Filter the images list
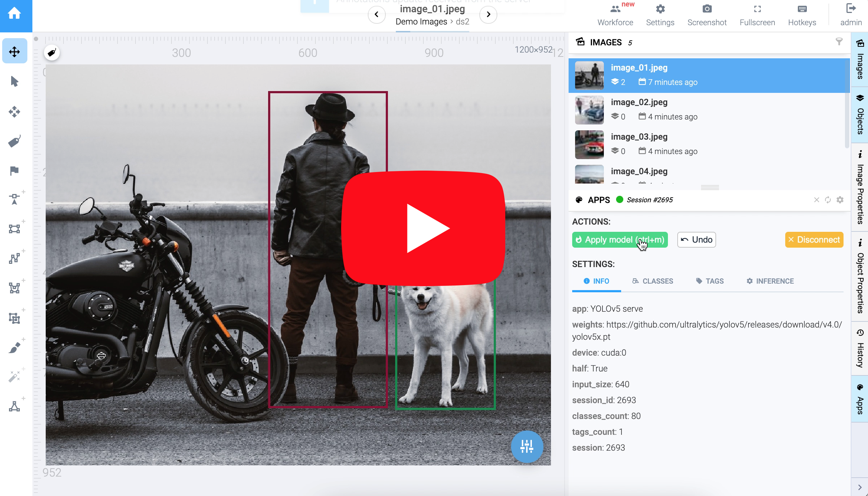The height and width of the screenshot is (496, 868). click(839, 42)
